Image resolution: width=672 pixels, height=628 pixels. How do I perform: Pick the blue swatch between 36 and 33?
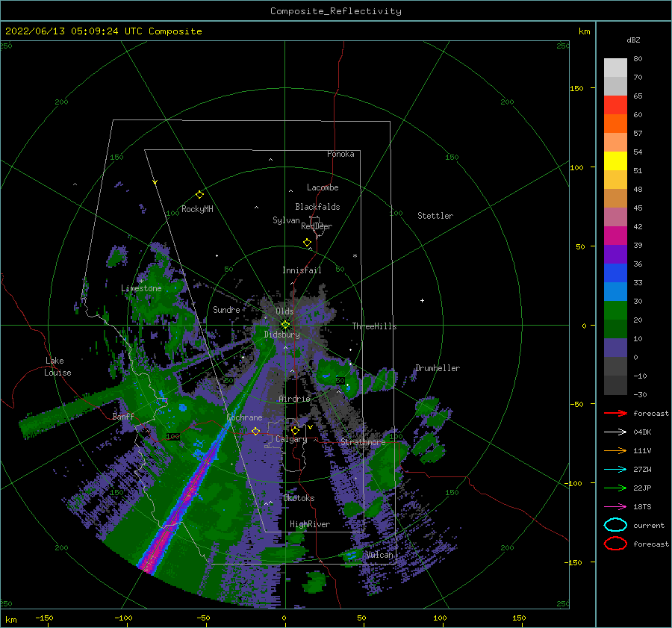point(615,273)
